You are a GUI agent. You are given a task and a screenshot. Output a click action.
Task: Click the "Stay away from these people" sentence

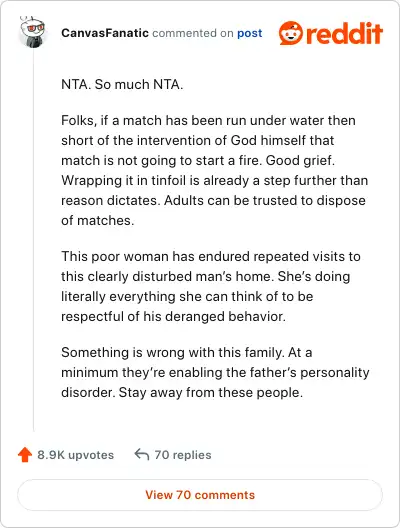tap(211, 393)
